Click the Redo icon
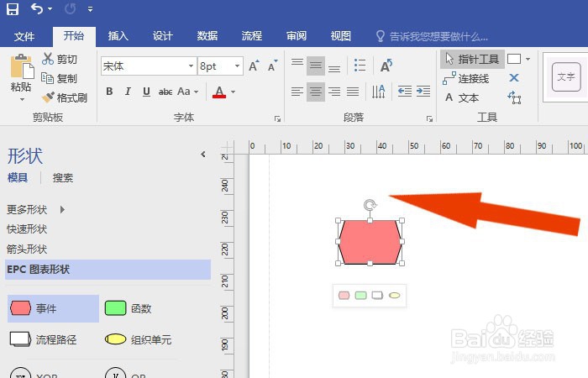This screenshot has height=378, width=588. [70, 8]
